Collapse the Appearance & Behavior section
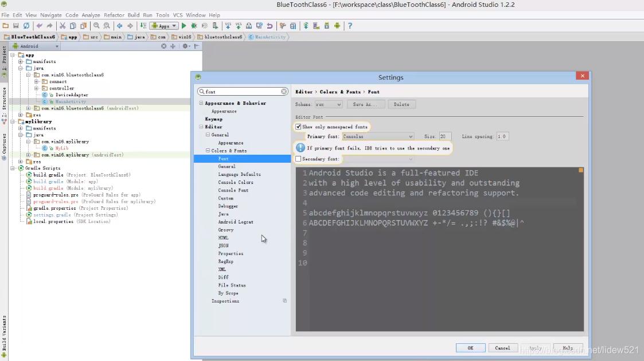Image resolution: width=644 pixels, height=361 pixels. (200, 103)
